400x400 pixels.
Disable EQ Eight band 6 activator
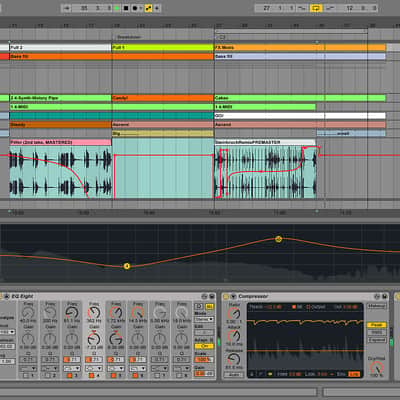pyautogui.click(x=135, y=376)
